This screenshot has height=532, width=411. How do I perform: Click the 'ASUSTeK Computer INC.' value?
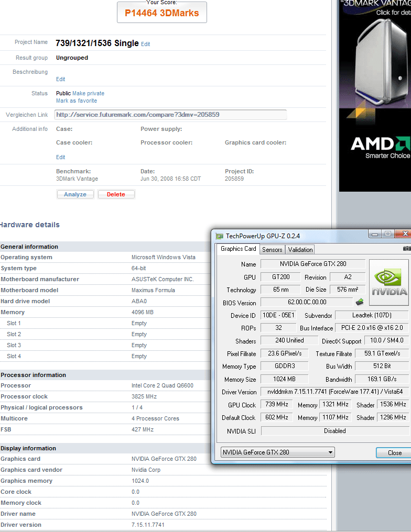coord(163,279)
